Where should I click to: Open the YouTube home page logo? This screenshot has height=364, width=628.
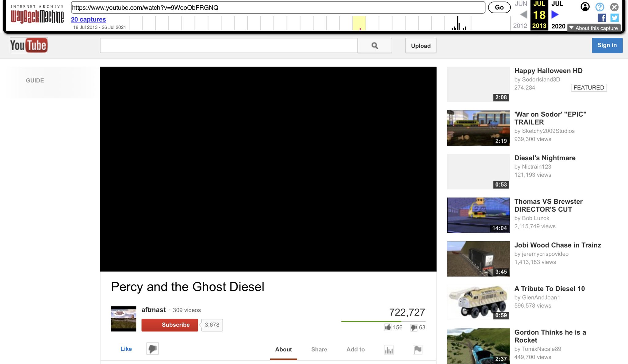(x=29, y=45)
